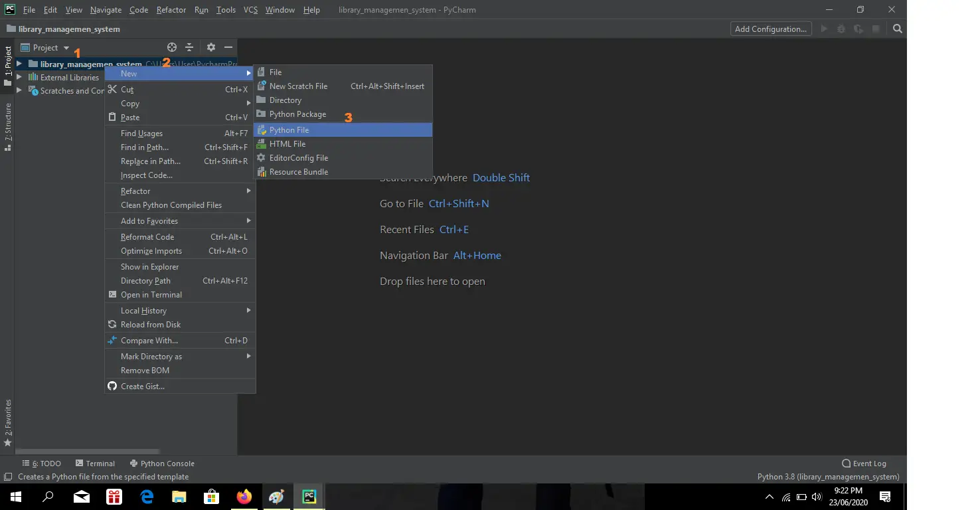This screenshot has width=980, height=510.
Task: Click the PyCharm icon in the taskbar
Action: point(309,497)
